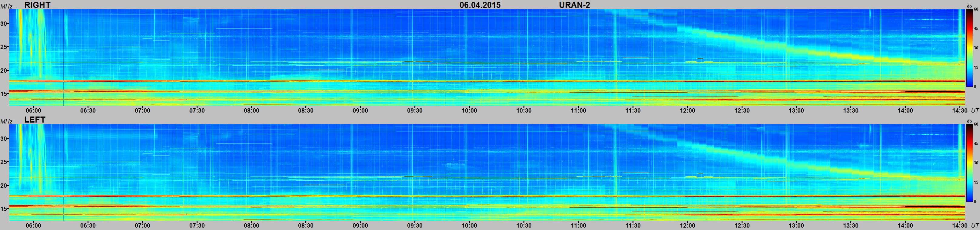
Task: Click the 10:00 time tick under RIGHT panel
Action: pos(469,111)
